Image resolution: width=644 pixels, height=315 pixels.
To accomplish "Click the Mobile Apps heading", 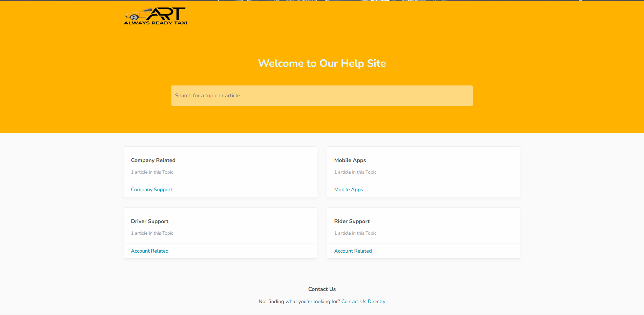I will point(350,160).
